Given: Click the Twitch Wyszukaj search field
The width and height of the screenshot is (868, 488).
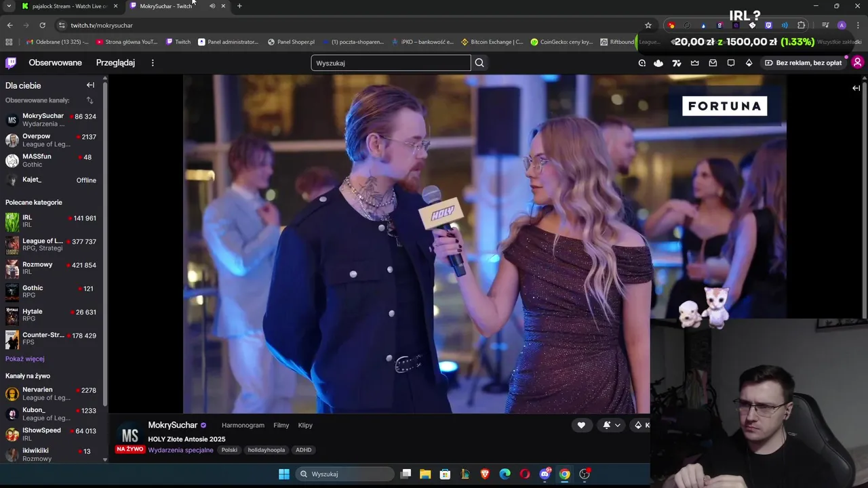Looking at the screenshot, I should [x=391, y=63].
